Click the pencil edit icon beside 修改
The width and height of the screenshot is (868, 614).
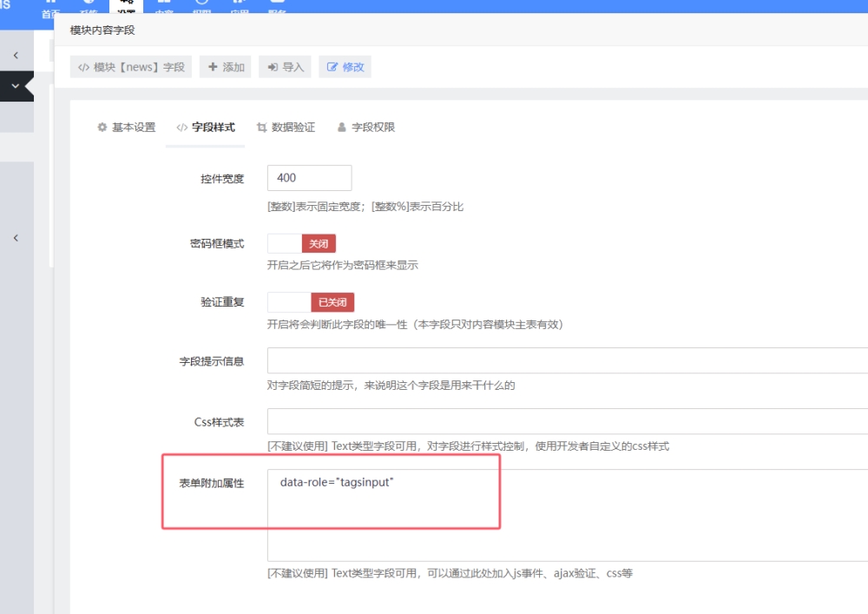coord(332,67)
